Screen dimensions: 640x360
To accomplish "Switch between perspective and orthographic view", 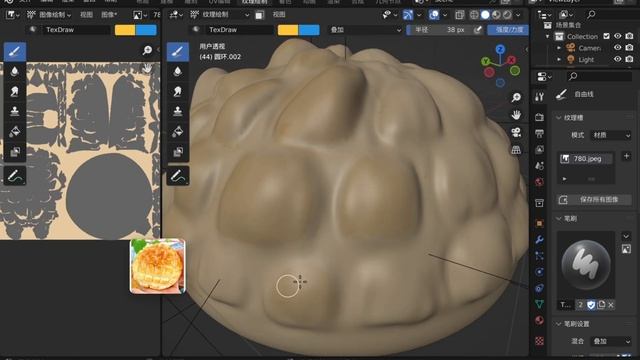I will (516, 150).
